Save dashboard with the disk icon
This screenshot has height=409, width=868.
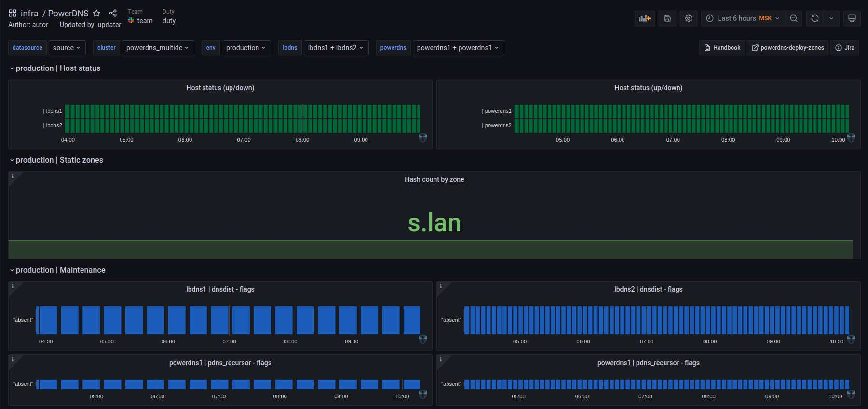(x=667, y=18)
